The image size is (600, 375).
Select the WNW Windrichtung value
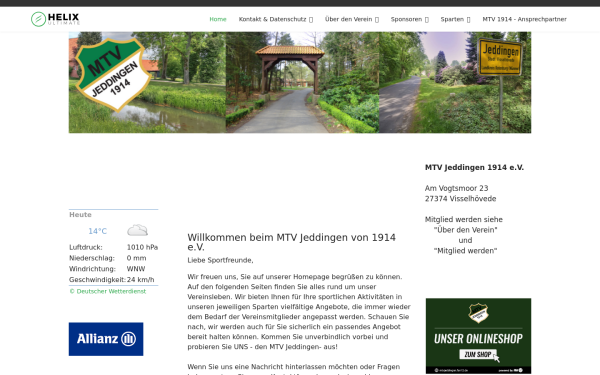[136, 269]
